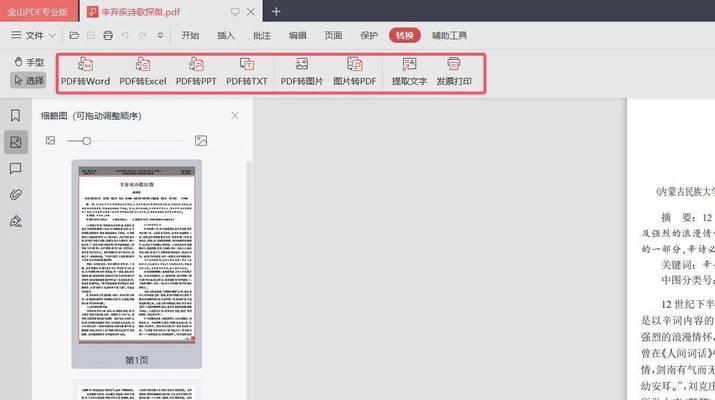Click the undo arrow icon
The image size is (715, 400).
[x=125, y=35]
